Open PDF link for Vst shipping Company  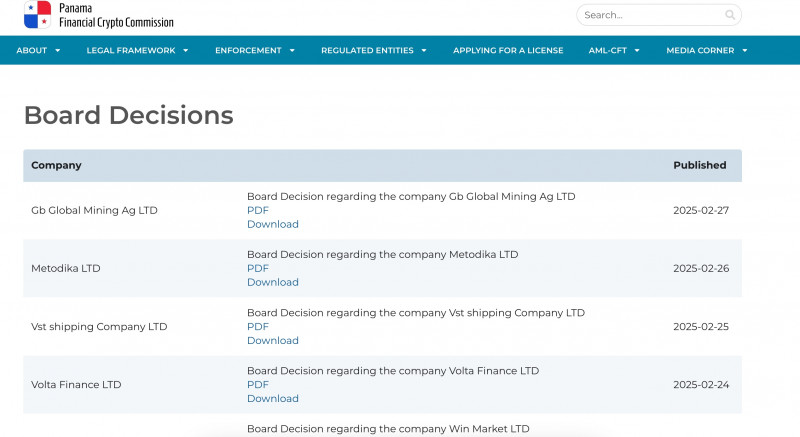pos(258,326)
